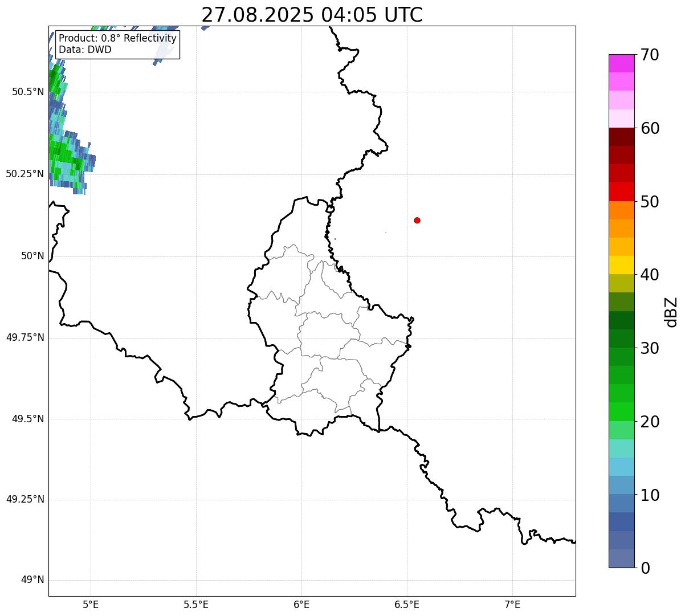This screenshot has width=685, height=616.
Task: Click the 50°N latitude label
Action: click(32, 256)
